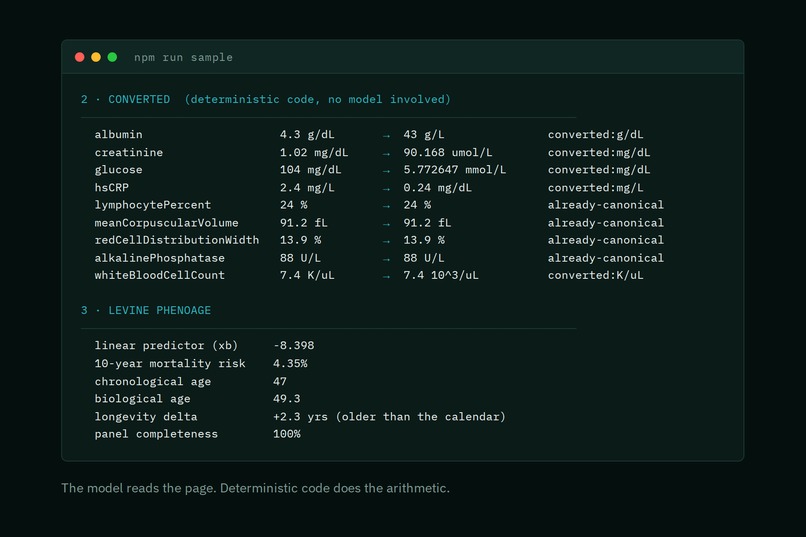Viewport: 806px width, 537px height.
Task: Click the green maximize dot
Action: pyautogui.click(x=113, y=57)
